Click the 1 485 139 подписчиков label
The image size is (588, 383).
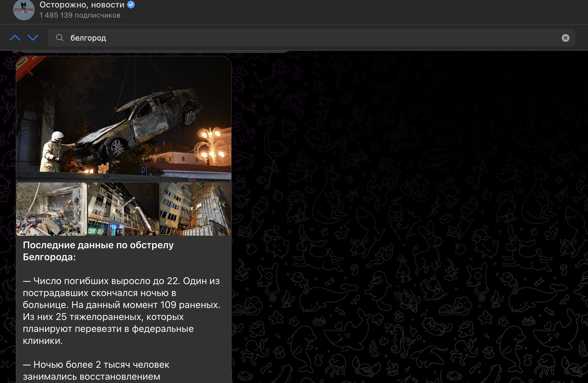80,15
